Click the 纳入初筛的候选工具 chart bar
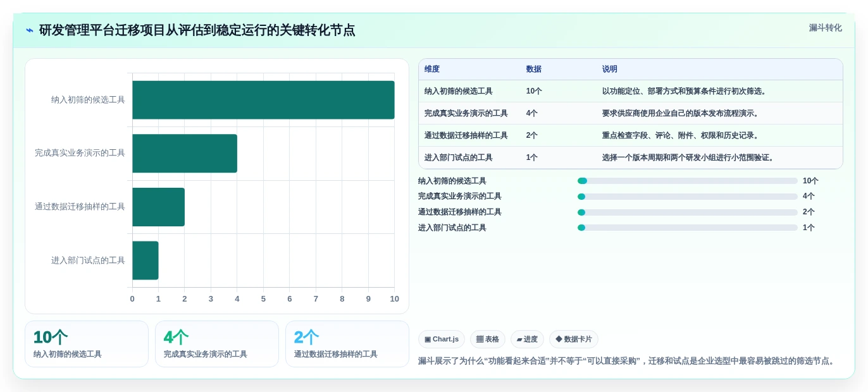 pos(263,100)
